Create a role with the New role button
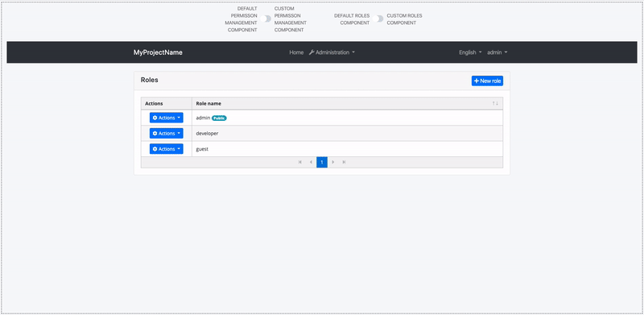 [487, 81]
